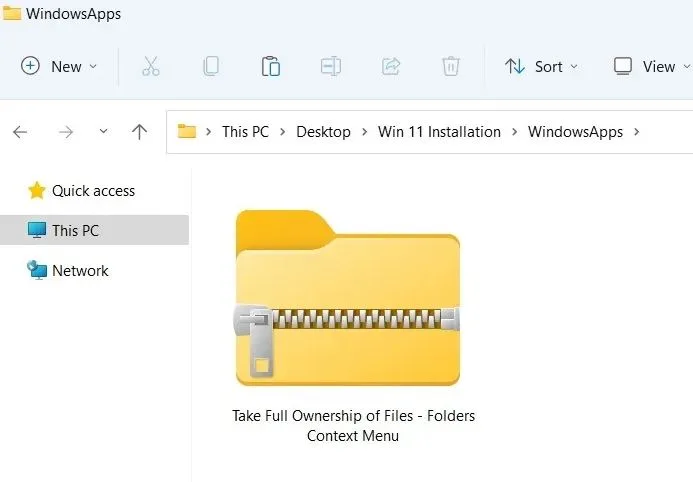Viewport: 693px width, 482px height.
Task: Open the New item menu
Action: [59, 67]
